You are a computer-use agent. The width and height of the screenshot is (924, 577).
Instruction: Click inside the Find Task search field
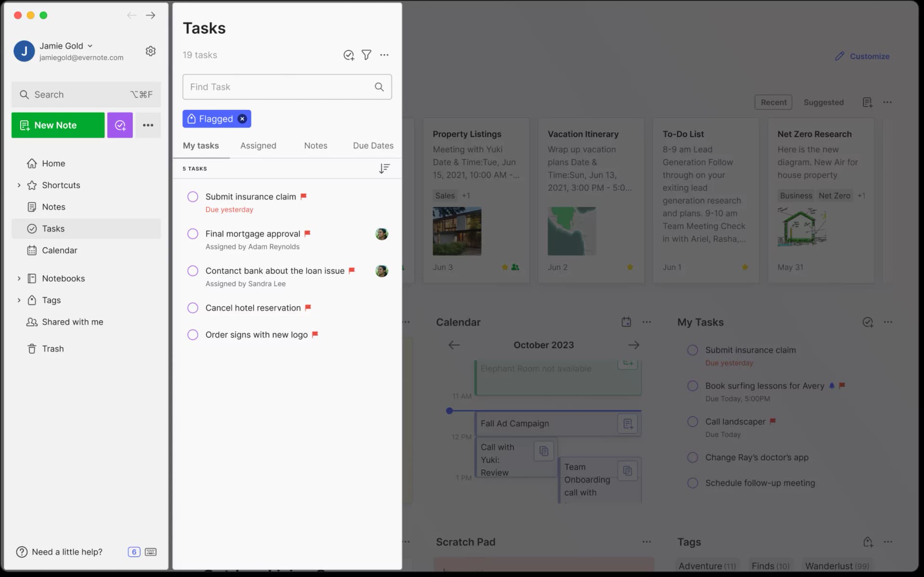pos(274,87)
